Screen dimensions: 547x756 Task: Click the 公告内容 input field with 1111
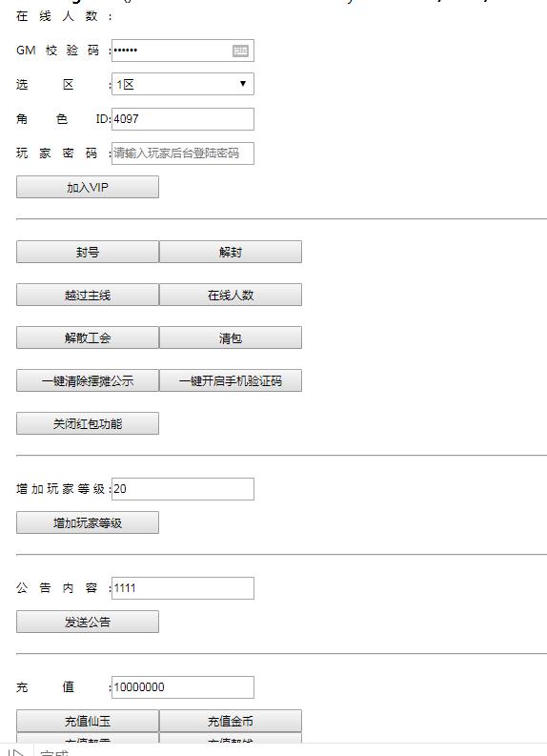click(x=183, y=588)
